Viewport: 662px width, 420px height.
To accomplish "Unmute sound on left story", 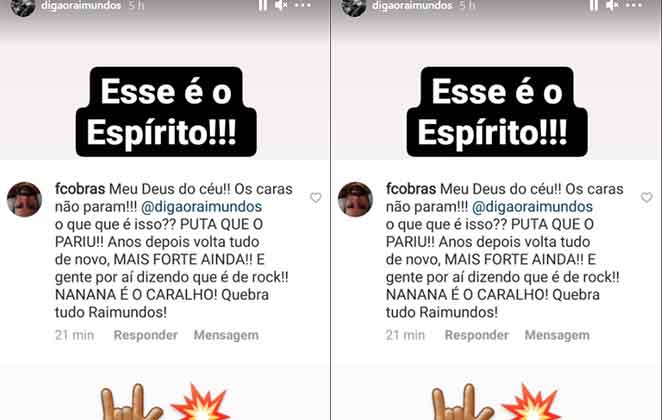I will [281, 5].
